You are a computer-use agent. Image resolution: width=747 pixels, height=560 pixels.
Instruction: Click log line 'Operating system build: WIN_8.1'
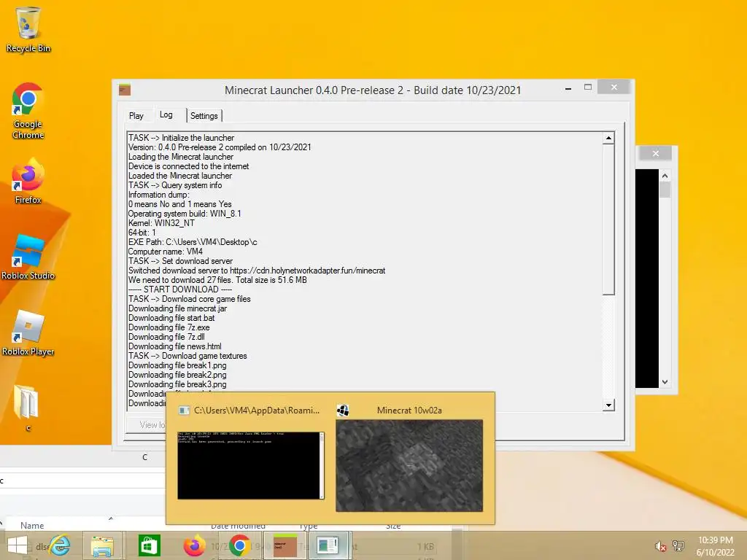[185, 214]
